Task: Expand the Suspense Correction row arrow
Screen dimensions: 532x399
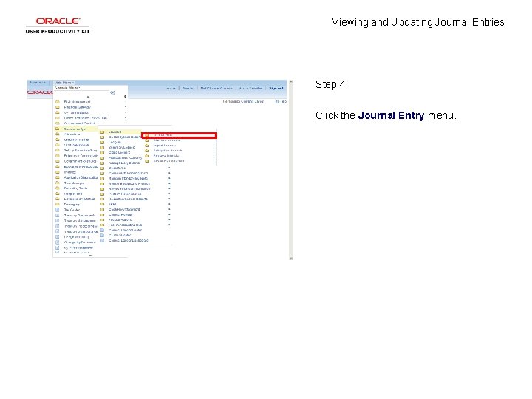Action: tap(214, 161)
